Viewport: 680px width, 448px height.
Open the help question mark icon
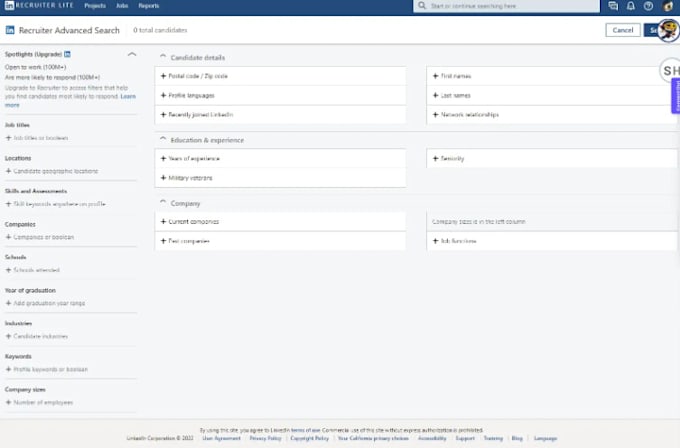648,6
